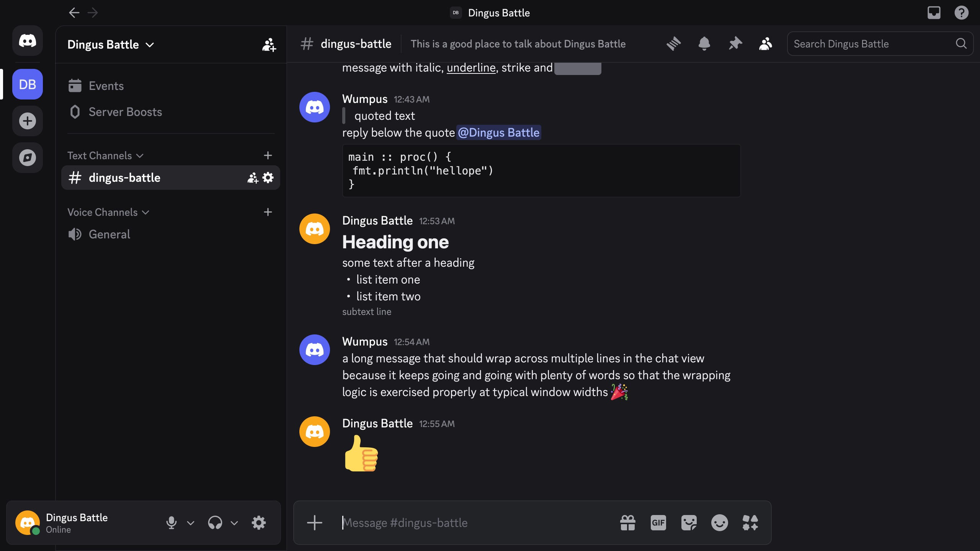Image resolution: width=980 pixels, height=551 pixels.
Task: Open notification settings bell icon
Action: 704,44
